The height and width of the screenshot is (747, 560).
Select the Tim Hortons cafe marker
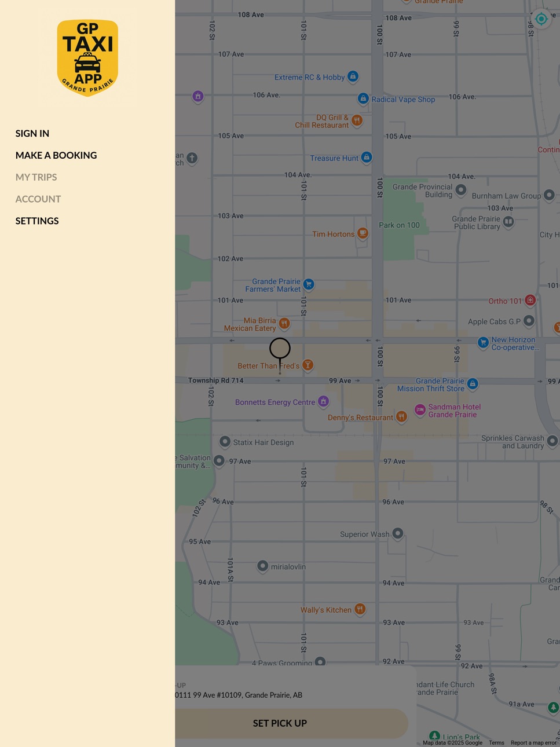coord(363,233)
